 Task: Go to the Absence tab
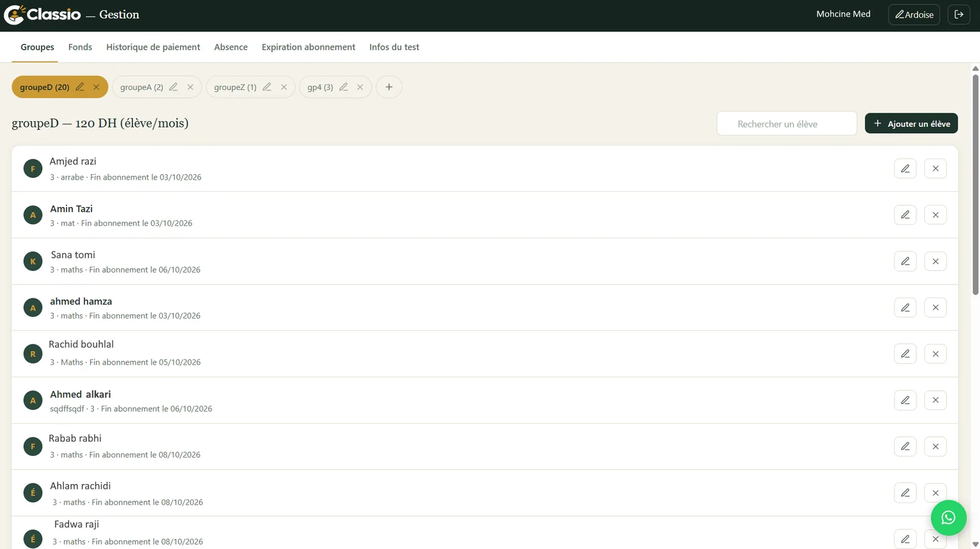click(231, 47)
